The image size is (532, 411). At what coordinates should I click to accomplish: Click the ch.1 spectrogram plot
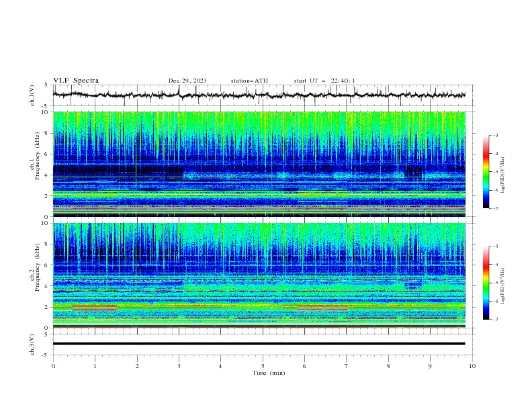[259, 164]
